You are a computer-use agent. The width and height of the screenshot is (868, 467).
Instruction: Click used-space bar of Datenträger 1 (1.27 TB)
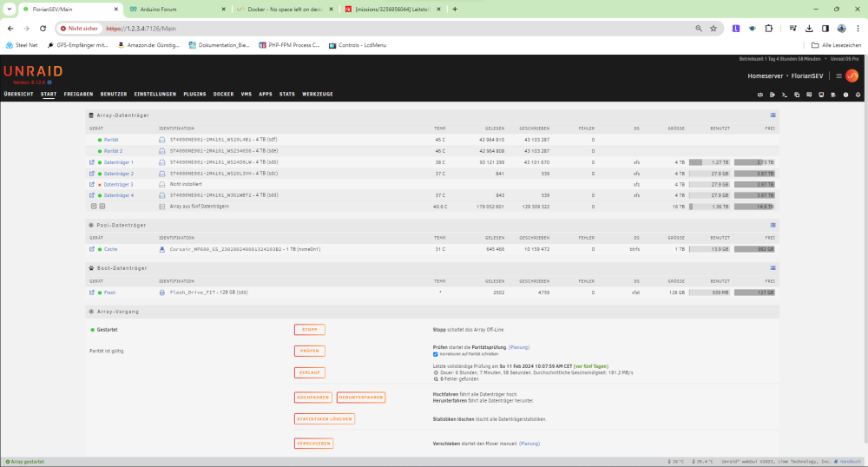click(709, 162)
